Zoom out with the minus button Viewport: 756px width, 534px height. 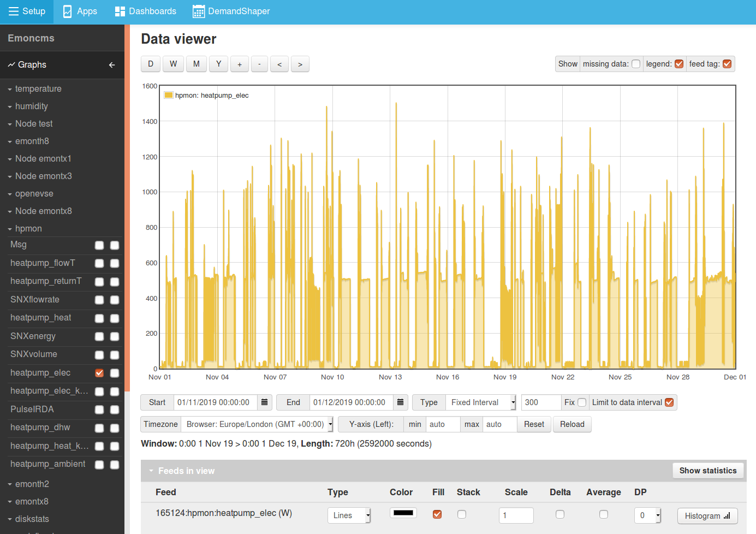point(259,64)
